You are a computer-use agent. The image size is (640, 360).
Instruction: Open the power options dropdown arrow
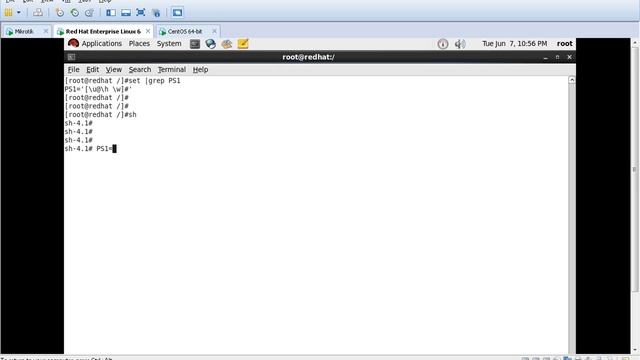19,13
